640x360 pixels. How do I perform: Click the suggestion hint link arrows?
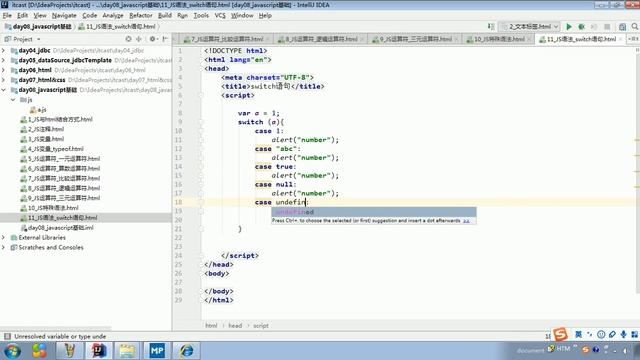click(466, 221)
